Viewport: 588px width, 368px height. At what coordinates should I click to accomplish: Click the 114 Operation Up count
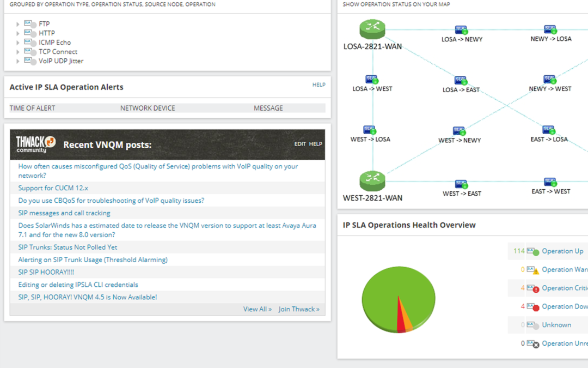click(519, 251)
